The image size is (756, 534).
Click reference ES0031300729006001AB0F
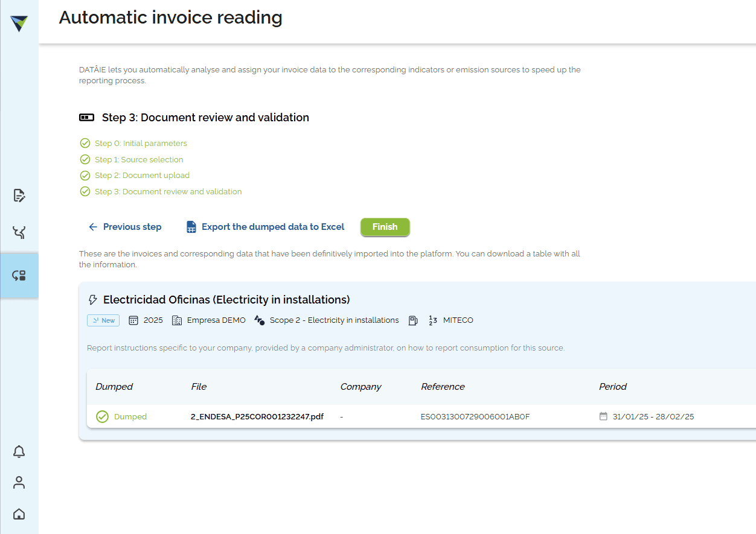coord(475,417)
